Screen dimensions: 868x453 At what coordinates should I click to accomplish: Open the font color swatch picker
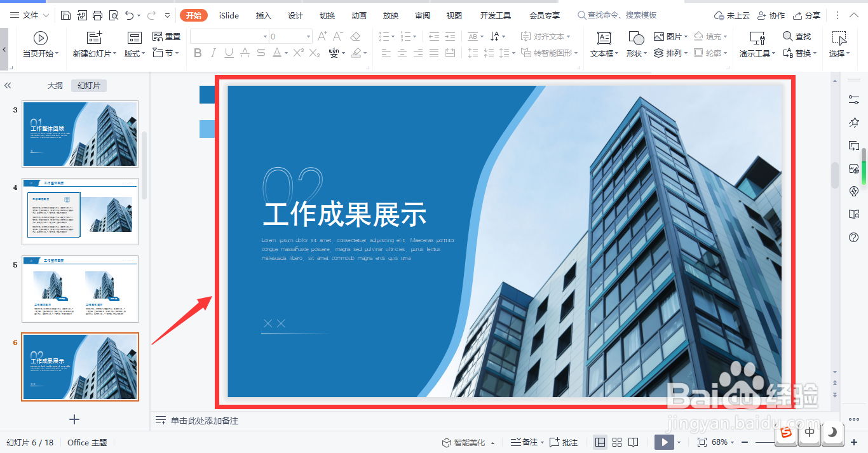tap(278, 52)
